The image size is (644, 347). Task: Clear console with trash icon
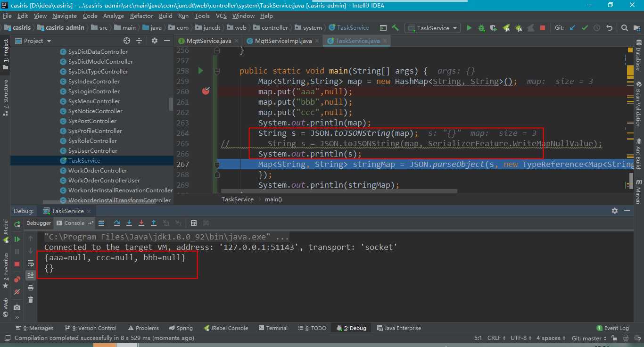pos(31,300)
